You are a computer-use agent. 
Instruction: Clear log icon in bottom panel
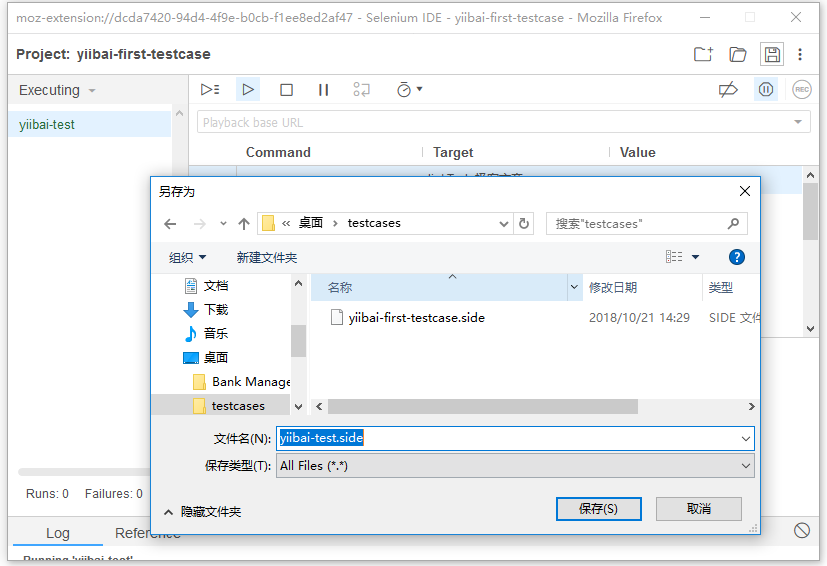coord(802,530)
